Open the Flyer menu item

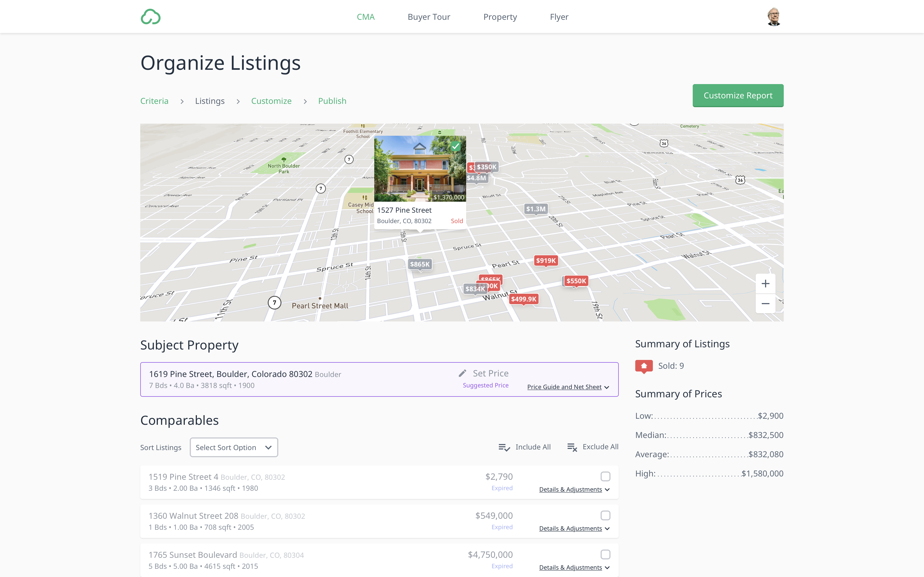[x=559, y=17]
